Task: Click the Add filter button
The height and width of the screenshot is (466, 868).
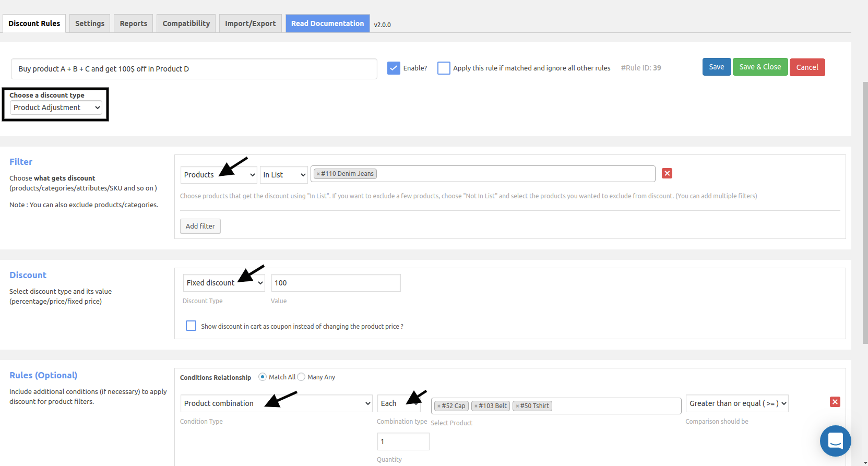Action: click(200, 226)
